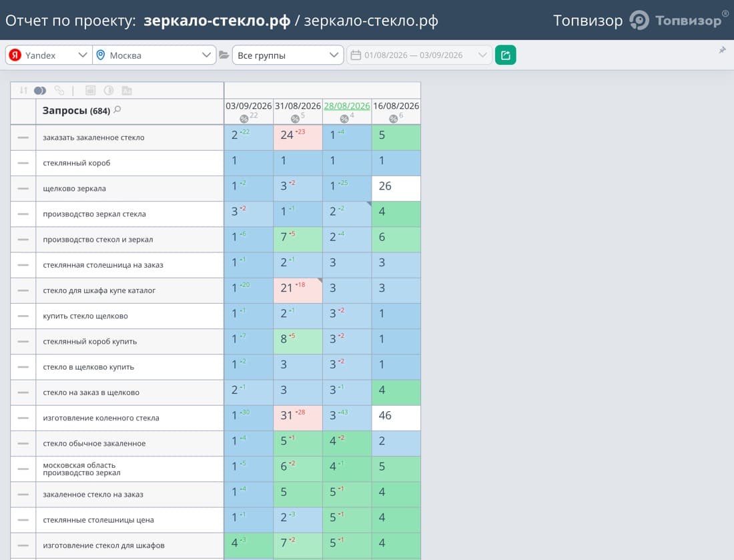Toggle the dark switch in table toolbar
The height and width of the screenshot is (560, 734).
(40, 90)
